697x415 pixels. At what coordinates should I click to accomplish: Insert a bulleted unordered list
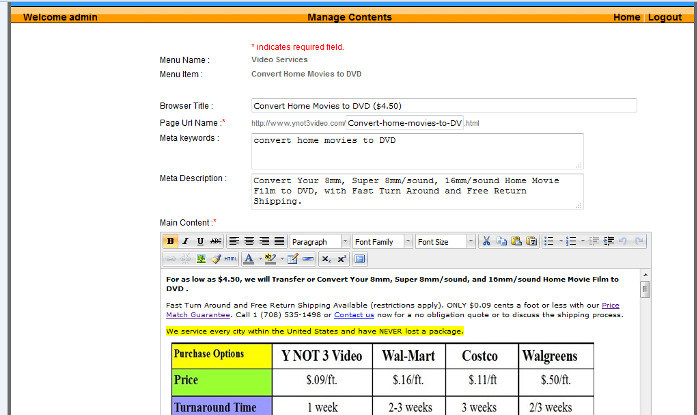(549, 241)
